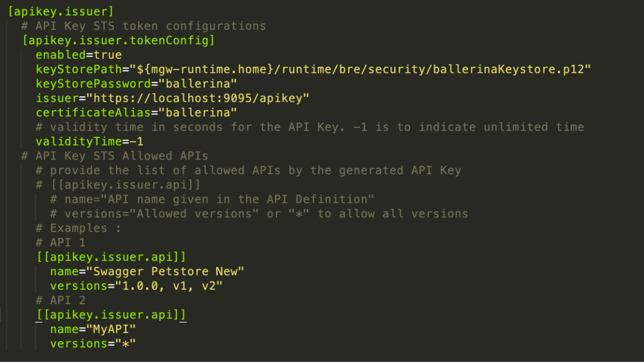Click the versions="1.0.0, v1, v2" line
This screenshot has height=363, width=644.
(x=136, y=286)
